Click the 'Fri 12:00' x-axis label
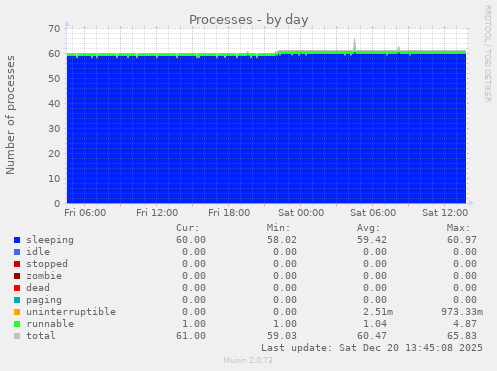This screenshot has width=497, height=371. point(157,213)
